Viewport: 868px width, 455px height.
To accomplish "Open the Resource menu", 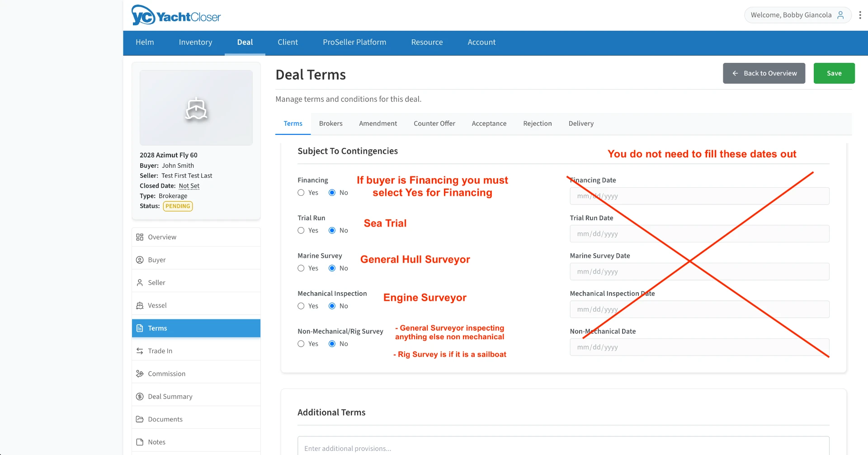I will click(x=427, y=42).
